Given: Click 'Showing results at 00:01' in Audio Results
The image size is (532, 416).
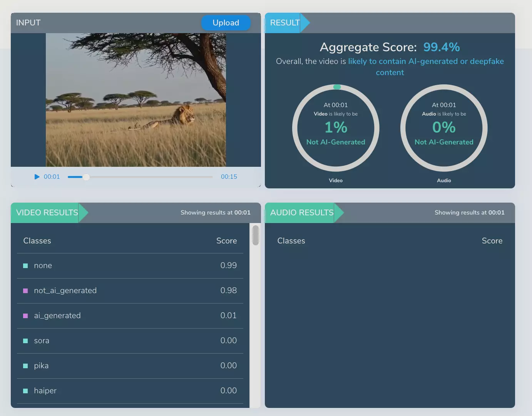Looking at the screenshot, I should (x=470, y=213).
